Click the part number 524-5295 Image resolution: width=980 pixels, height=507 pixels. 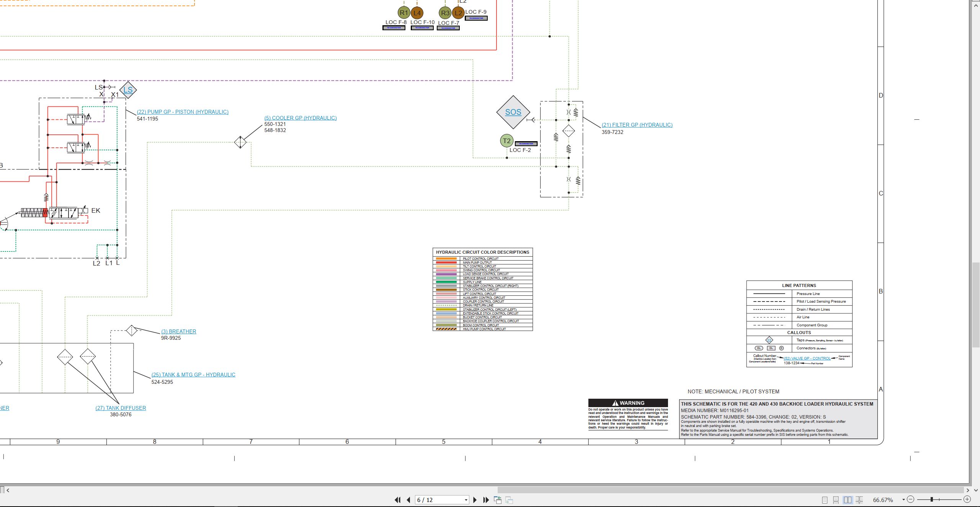[162, 382]
